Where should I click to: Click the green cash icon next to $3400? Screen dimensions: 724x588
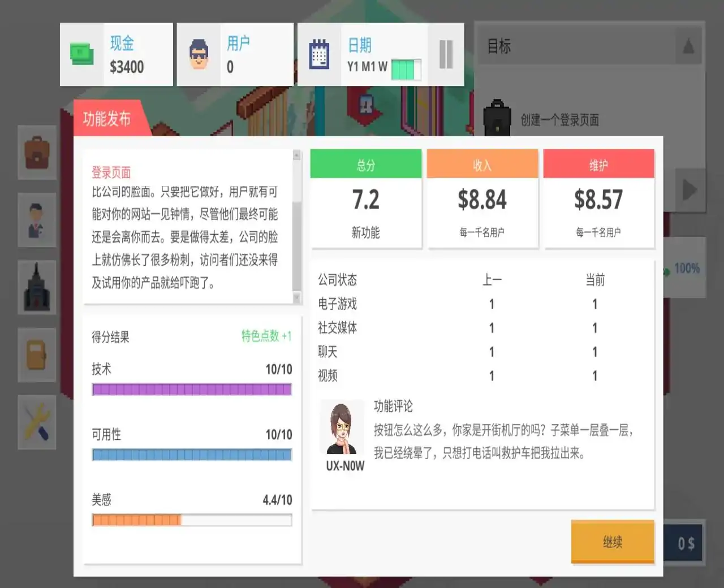pyautogui.click(x=81, y=54)
